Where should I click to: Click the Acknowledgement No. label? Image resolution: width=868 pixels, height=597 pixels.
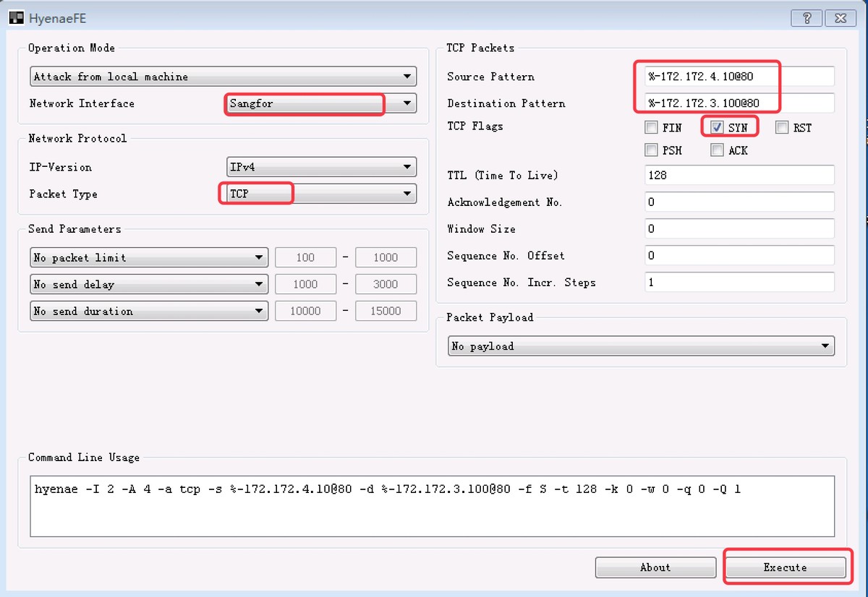504,202
